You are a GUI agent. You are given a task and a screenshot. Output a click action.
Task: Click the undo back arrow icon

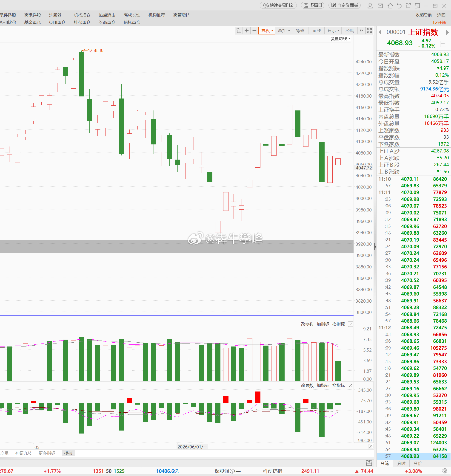[x=399, y=6]
